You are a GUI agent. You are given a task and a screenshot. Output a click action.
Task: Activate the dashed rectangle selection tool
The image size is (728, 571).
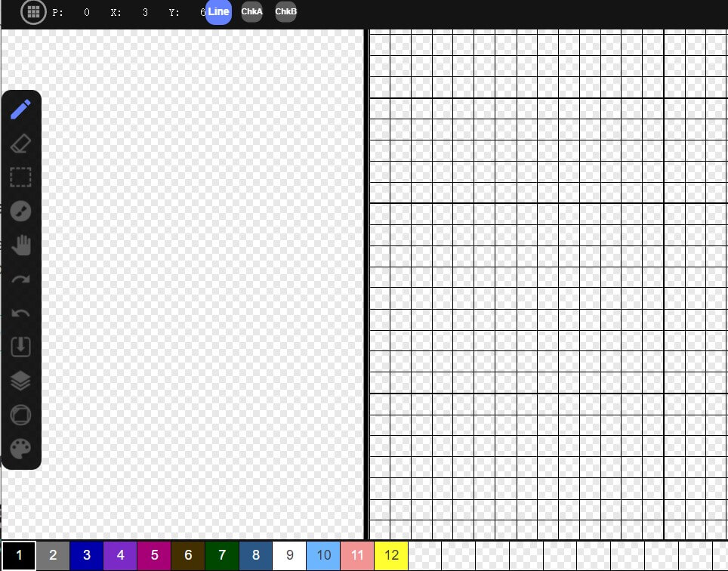[x=21, y=177]
